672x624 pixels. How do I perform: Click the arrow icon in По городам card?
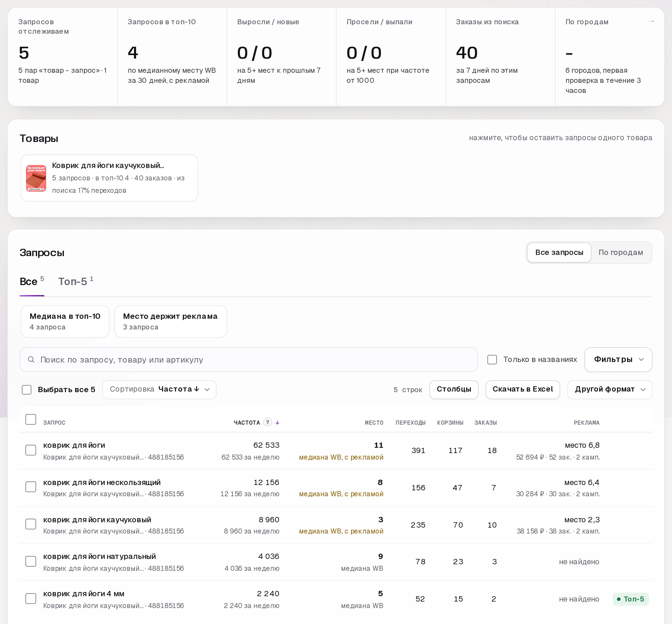tap(651, 21)
